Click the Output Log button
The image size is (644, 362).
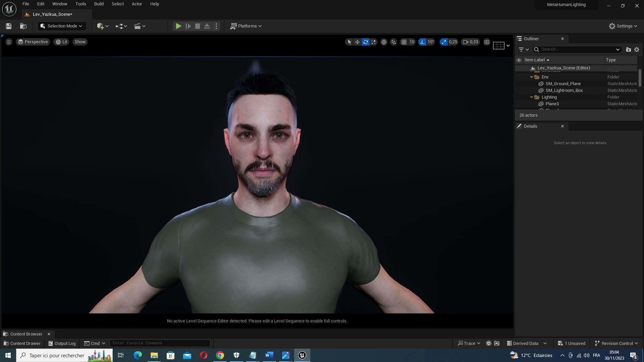point(62,343)
